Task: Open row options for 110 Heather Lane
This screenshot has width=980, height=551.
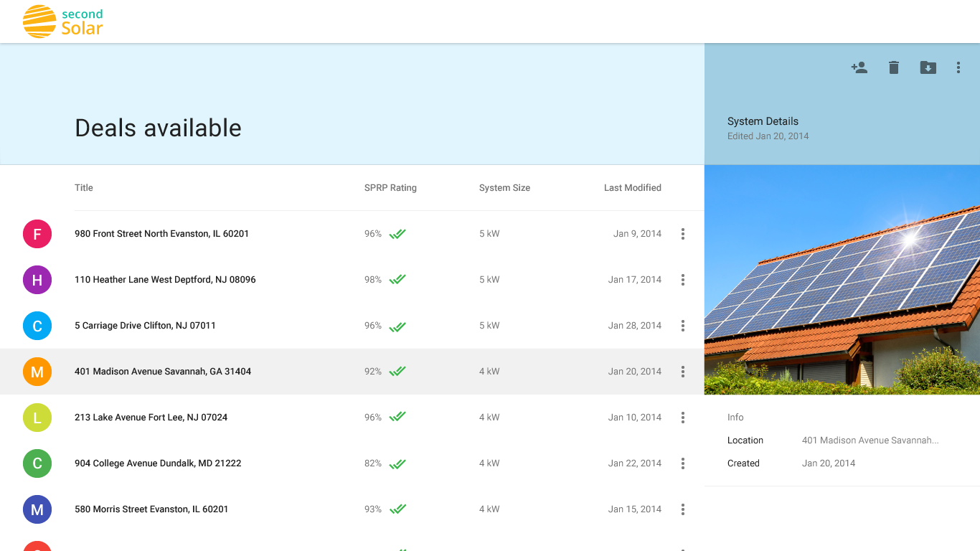Action: (682, 280)
